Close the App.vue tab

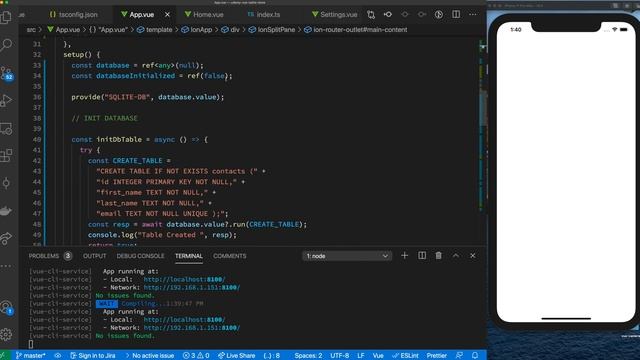[167, 15]
